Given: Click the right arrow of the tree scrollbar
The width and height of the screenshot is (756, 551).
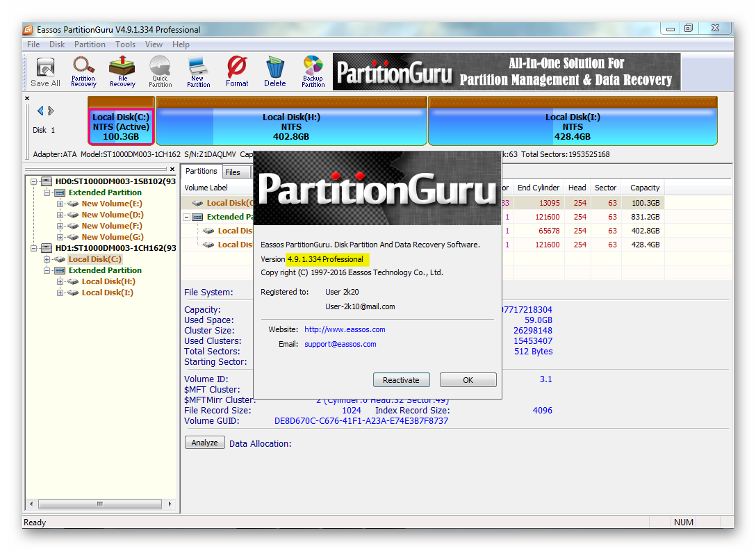Looking at the screenshot, I should pyautogui.click(x=170, y=504).
